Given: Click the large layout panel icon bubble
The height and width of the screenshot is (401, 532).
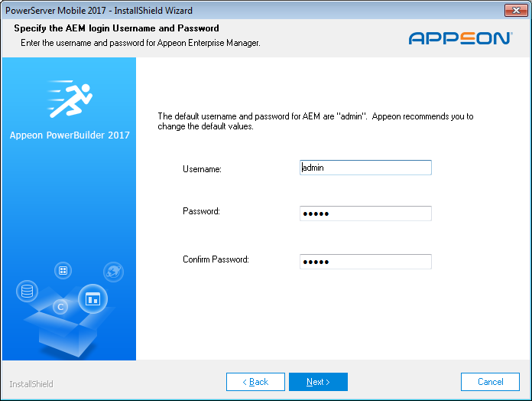Looking at the screenshot, I should coord(92,299).
